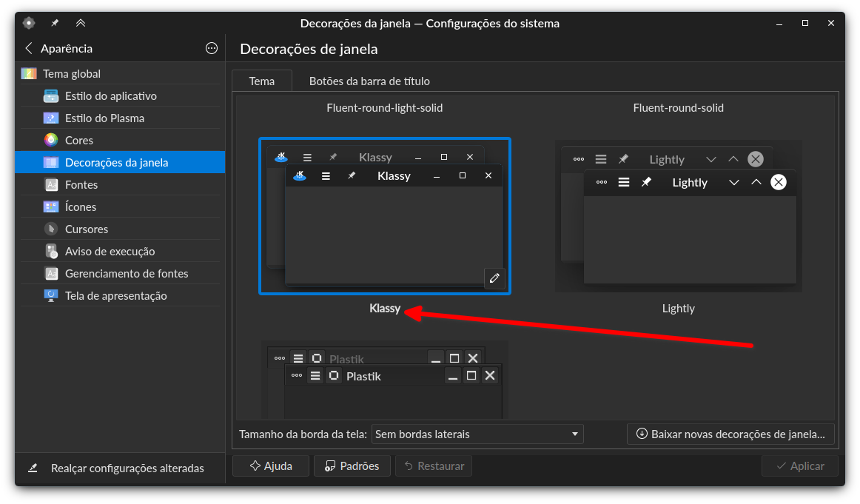
Task: Select the Plastik decoration thumbnail
Action: point(384,380)
